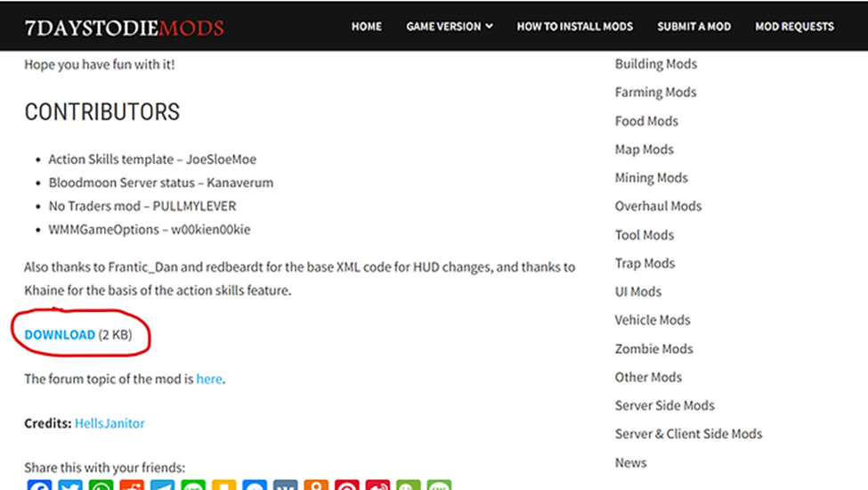Open How To Install Mods page
868x490 pixels.
tap(574, 27)
